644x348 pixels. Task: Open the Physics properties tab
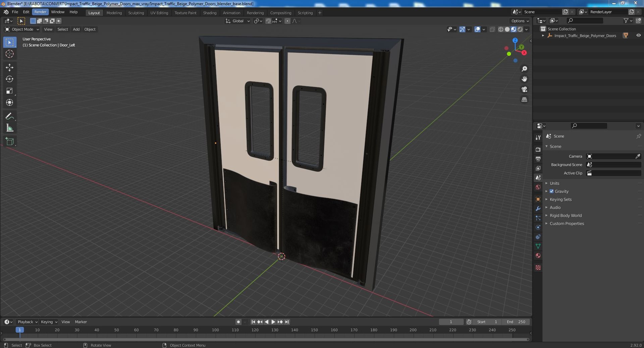click(x=538, y=227)
